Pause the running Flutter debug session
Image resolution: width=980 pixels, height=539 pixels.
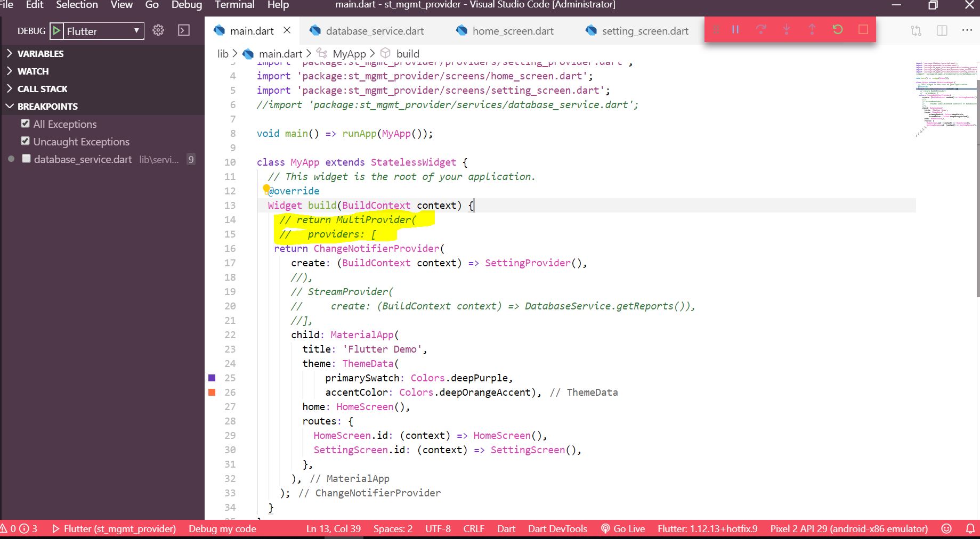[x=735, y=30]
